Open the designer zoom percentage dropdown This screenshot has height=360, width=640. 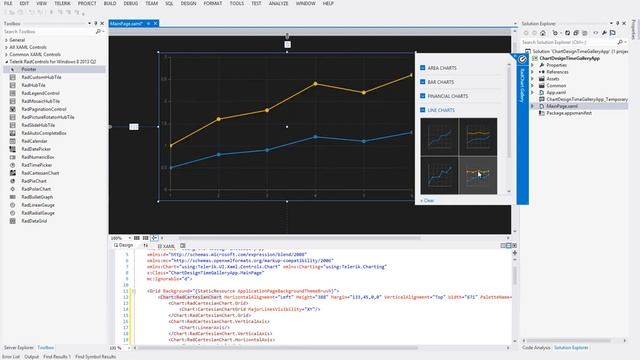click(130, 238)
